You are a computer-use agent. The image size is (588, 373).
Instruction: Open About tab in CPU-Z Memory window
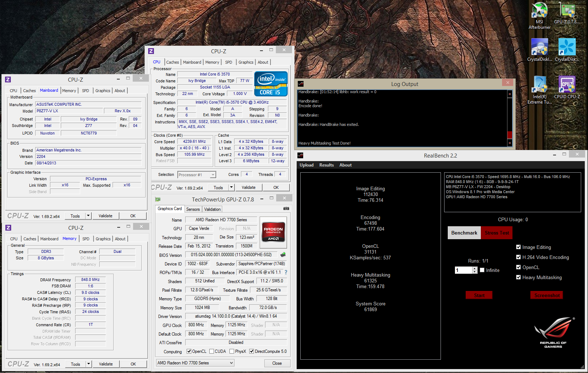(120, 239)
